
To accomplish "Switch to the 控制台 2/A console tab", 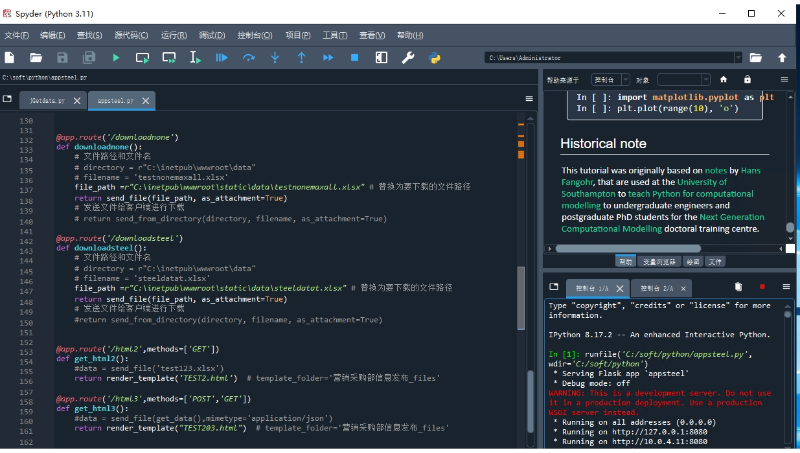I will [x=657, y=288].
